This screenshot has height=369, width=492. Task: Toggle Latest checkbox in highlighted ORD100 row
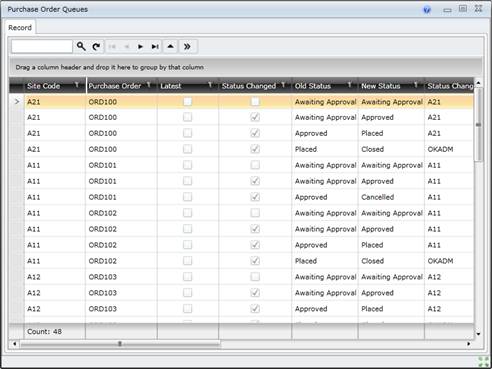[188, 101]
